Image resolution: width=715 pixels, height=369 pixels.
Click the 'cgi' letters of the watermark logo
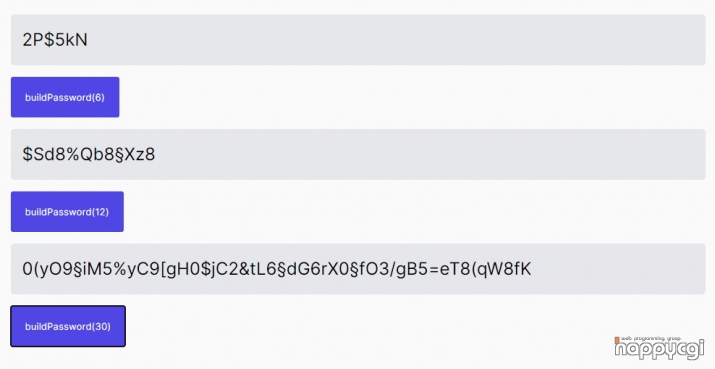click(688, 350)
